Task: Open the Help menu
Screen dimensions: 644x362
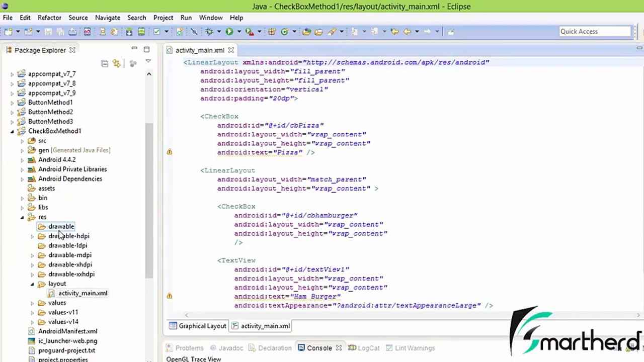Action: (236, 18)
